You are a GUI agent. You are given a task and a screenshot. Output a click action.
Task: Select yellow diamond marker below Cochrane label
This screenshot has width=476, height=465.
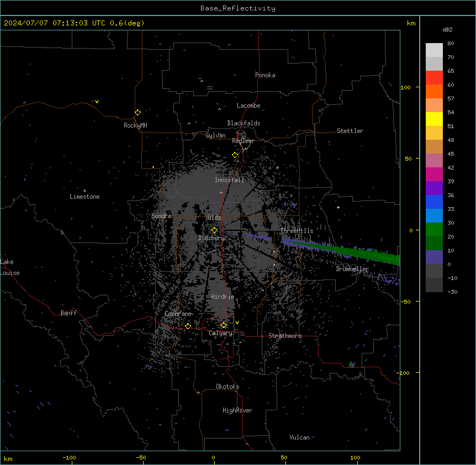pyautogui.click(x=188, y=326)
